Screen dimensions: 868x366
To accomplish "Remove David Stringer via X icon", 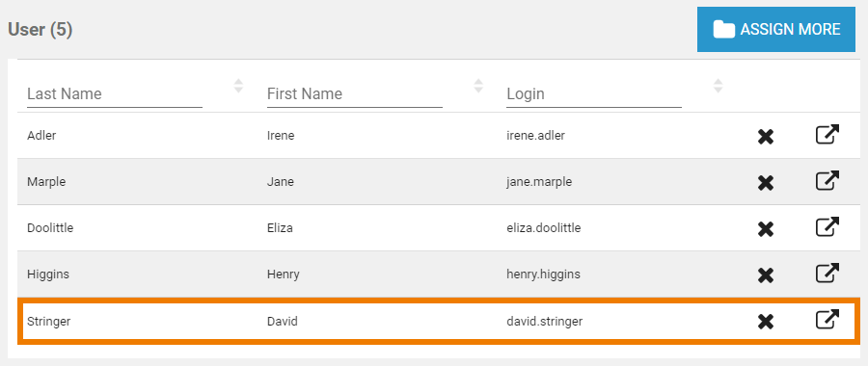I will [766, 322].
